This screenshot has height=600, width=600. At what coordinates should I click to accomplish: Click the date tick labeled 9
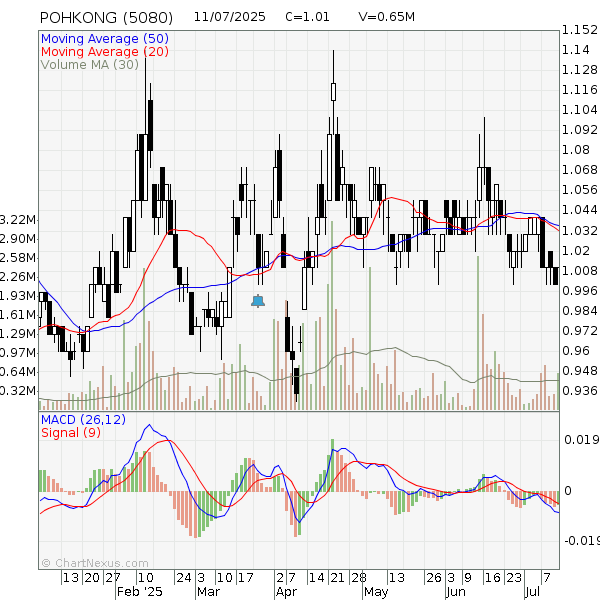point(468,577)
